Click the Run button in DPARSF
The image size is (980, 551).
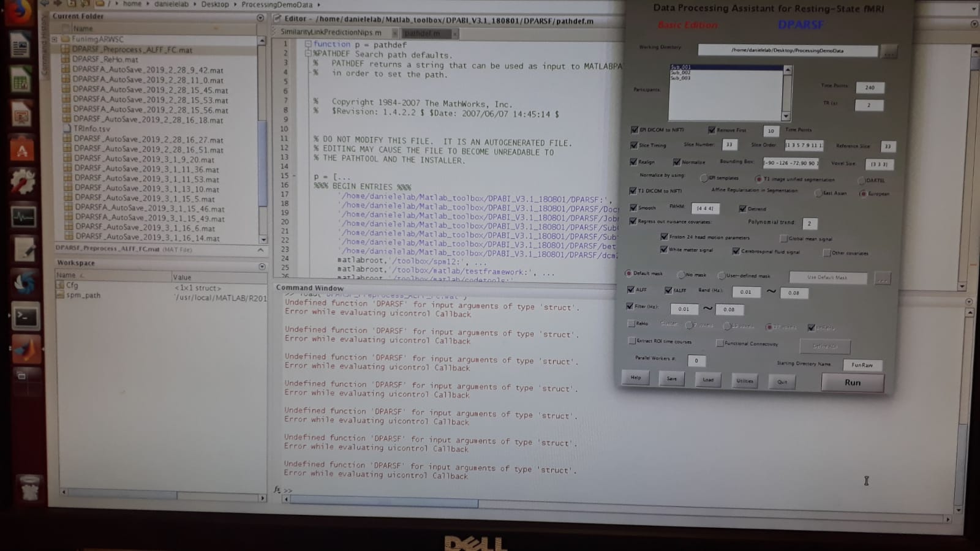[852, 383]
